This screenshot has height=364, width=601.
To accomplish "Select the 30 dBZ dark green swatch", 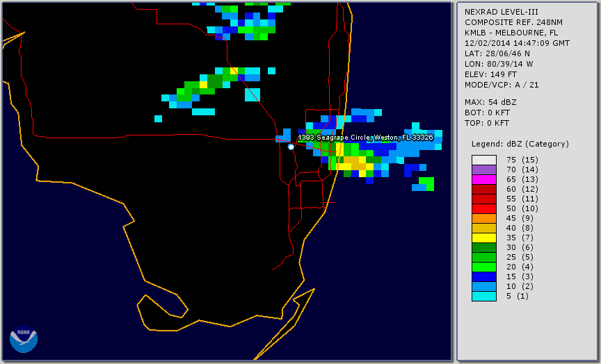I will click(x=483, y=247).
